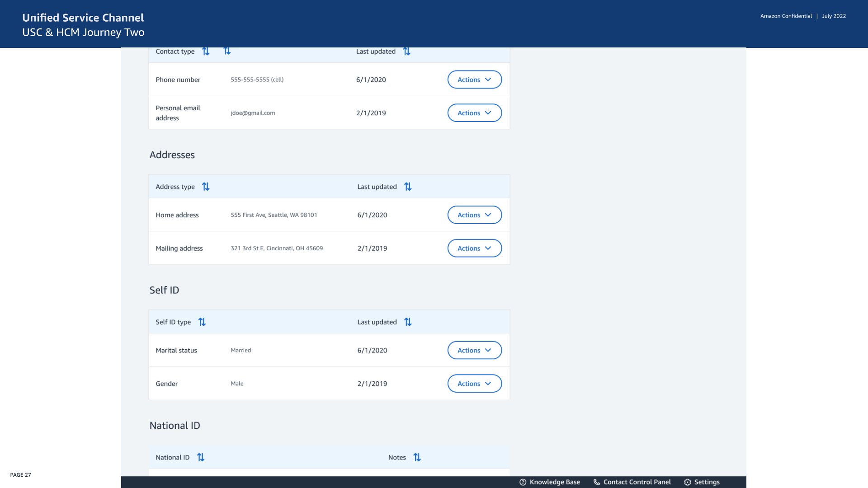Open the Contact Control Panel
Viewport: 868px width, 488px height.
[x=632, y=482]
